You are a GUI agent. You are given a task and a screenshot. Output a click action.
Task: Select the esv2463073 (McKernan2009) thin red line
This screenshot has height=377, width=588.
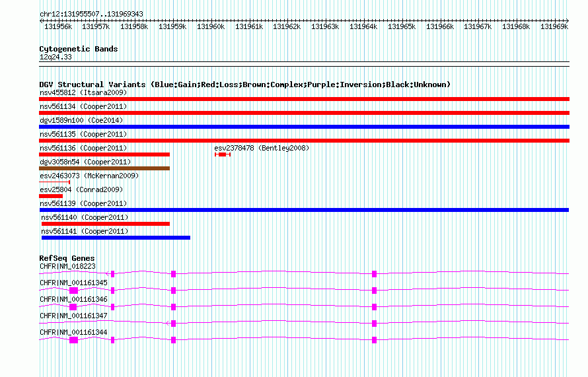(55, 182)
